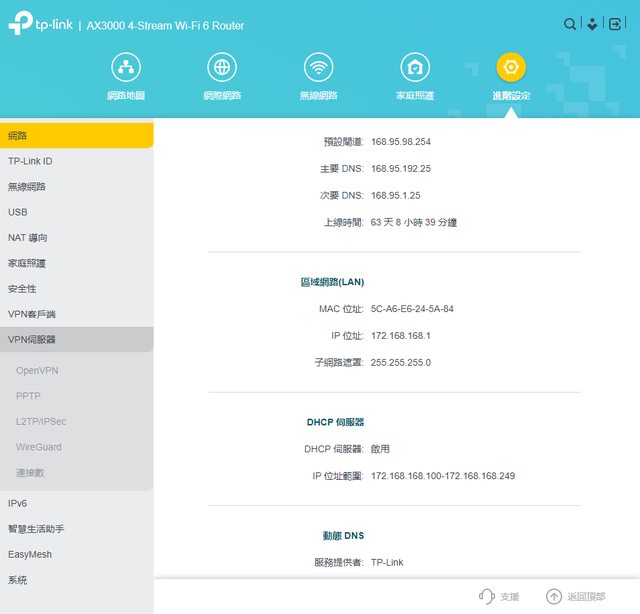Open the TP-Link ID sidebar item
Viewport: 640px width, 614px height.
pyautogui.click(x=76, y=161)
